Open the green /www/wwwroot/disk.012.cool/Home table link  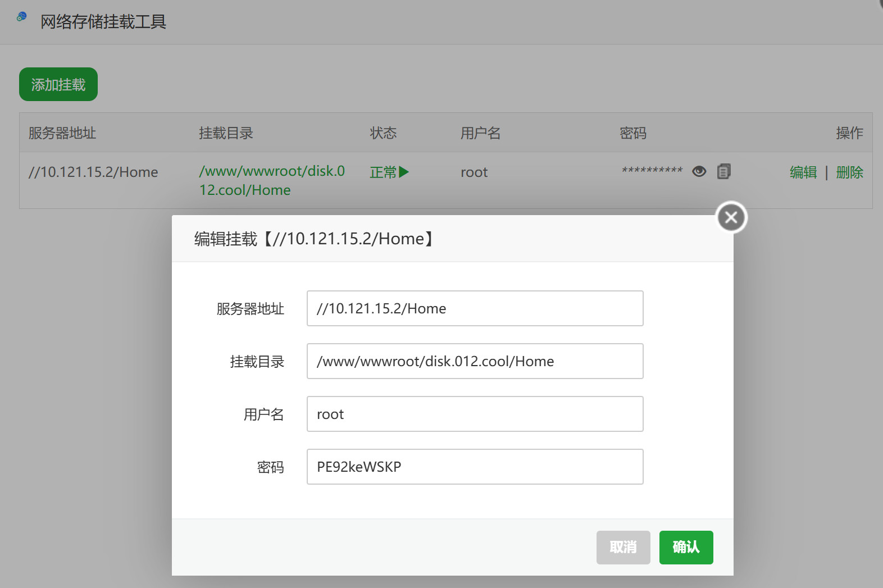tap(272, 180)
